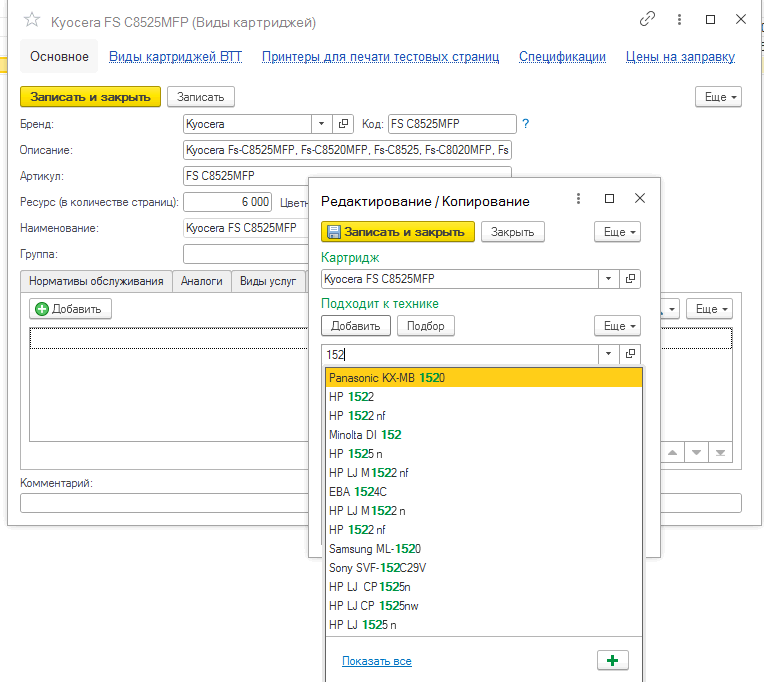Open the Еще menu next to Подбор
This screenshot has width=764, height=682.
click(617, 326)
